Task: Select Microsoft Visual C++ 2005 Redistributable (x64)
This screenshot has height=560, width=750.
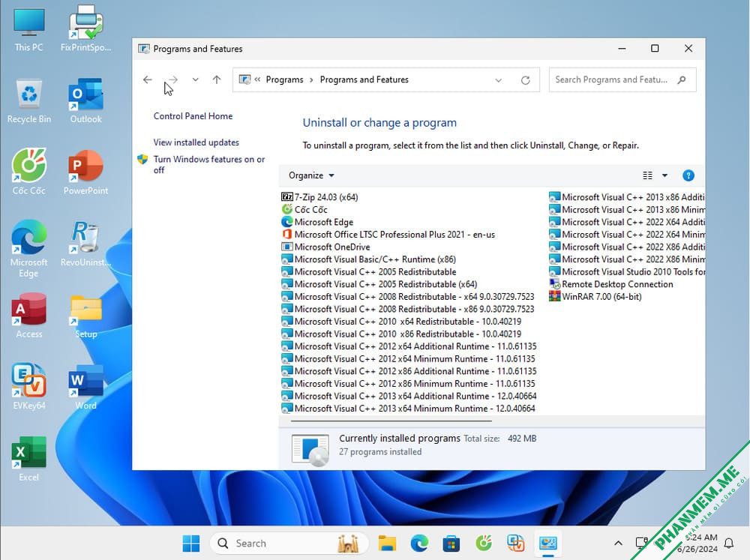Action: pyautogui.click(x=379, y=284)
